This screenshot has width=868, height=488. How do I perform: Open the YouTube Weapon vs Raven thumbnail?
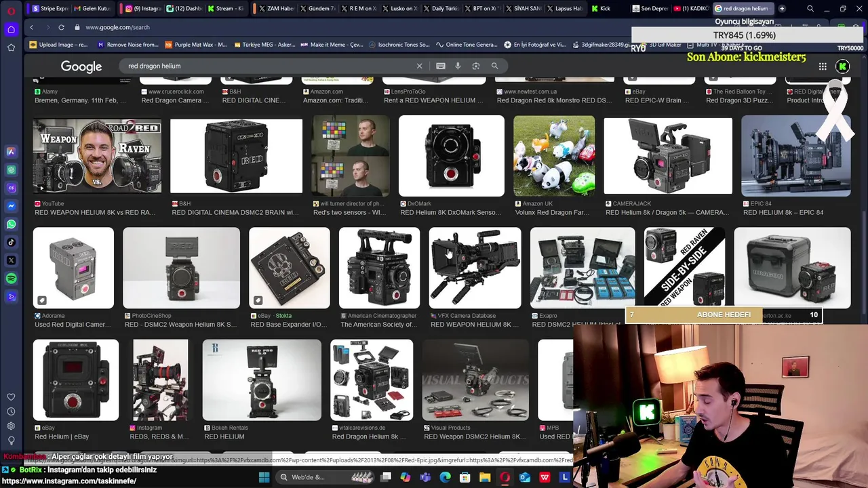coord(97,156)
